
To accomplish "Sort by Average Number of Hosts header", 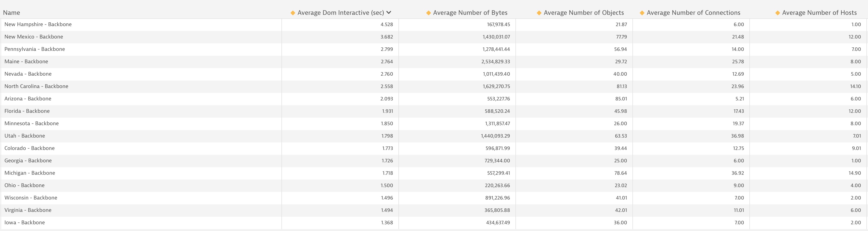I will [x=819, y=13].
